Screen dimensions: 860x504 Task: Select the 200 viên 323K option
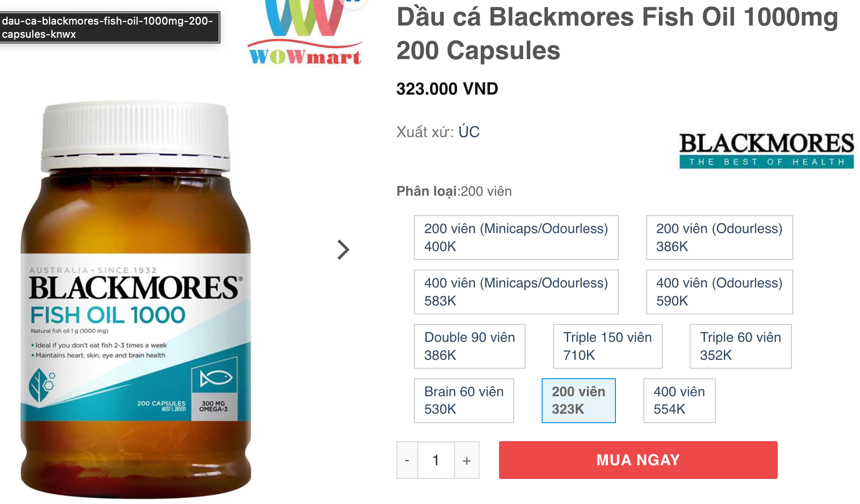coord(579,400)
